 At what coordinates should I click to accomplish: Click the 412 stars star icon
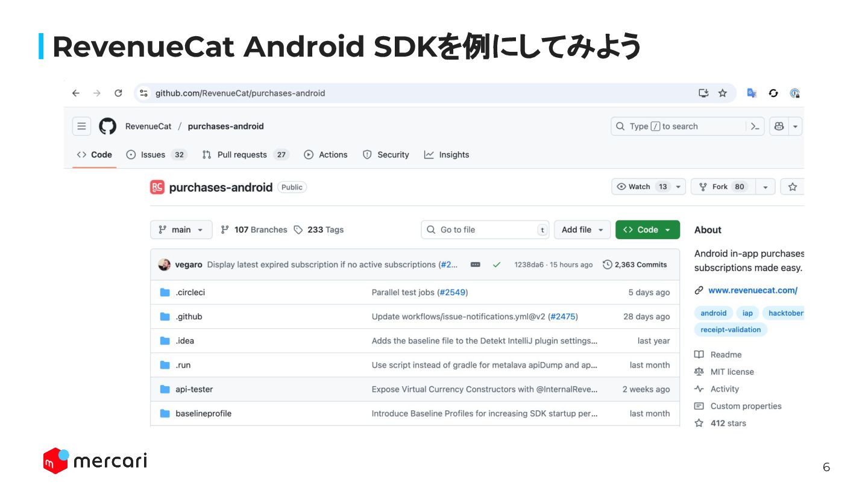tap(699, 423)
